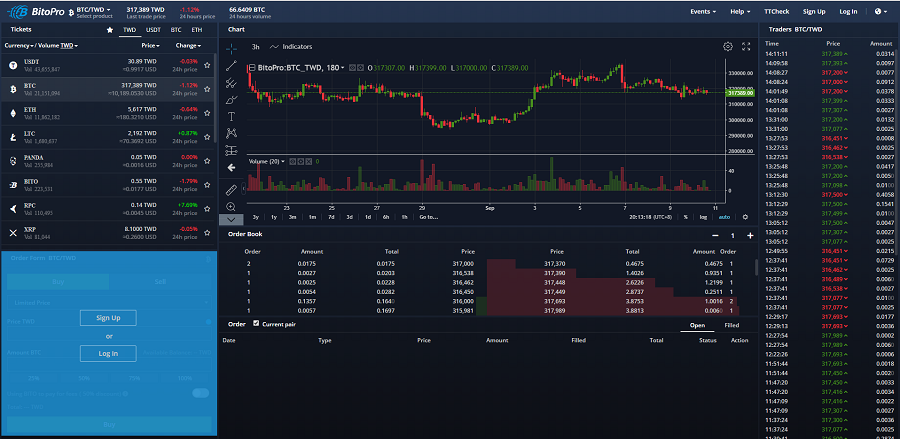Toggle auto scale on chart
Image resolution: width=900 pixels, height=439 pixels.
pyautogui.click(x=724, y=217)
